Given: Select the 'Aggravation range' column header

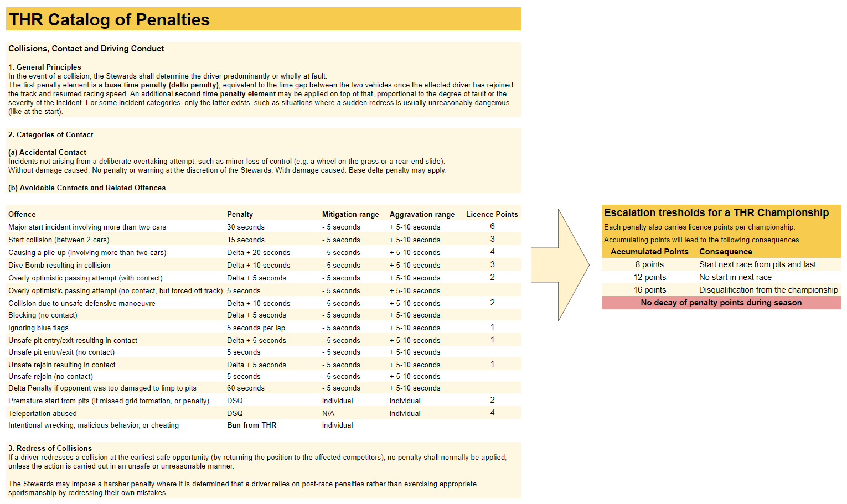Looking at the screenshot, I should (422, 214).
